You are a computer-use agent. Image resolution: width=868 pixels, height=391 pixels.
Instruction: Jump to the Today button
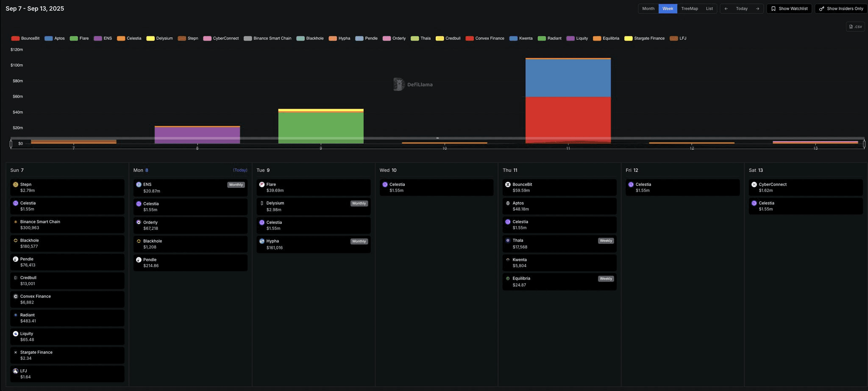[742, 8]
